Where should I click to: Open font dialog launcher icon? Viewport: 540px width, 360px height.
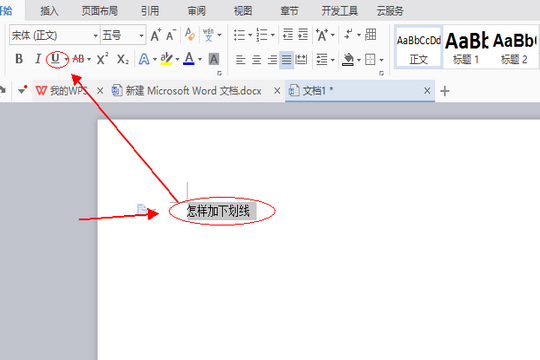[x=219, y=73]
